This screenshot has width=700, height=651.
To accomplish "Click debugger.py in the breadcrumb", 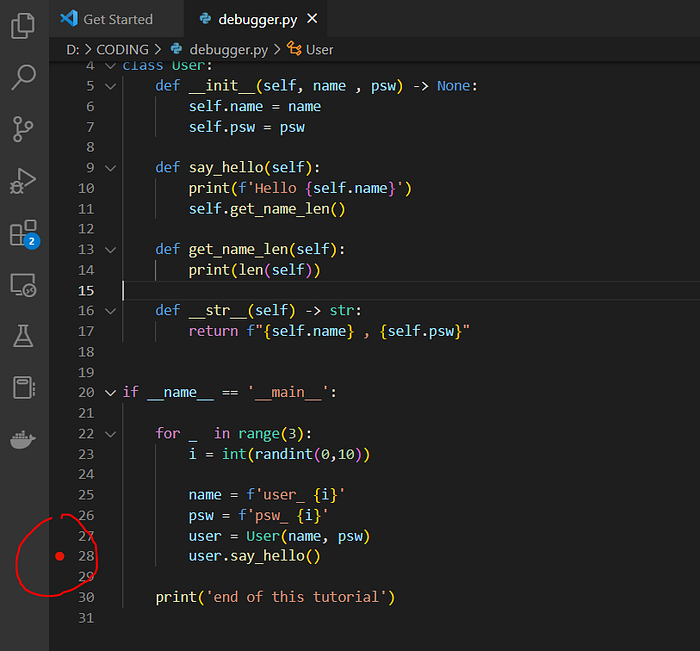I will pyautogui.click(x=229, y=50).
